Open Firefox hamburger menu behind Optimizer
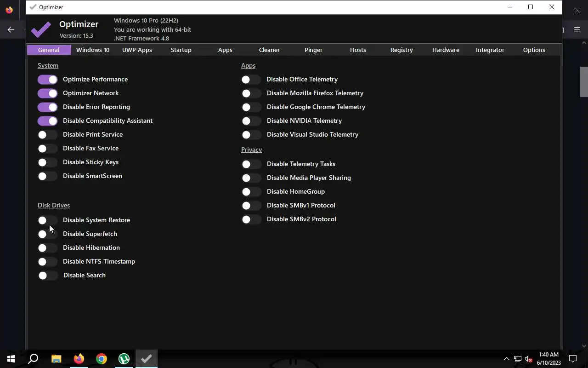 tap(577, 30)
